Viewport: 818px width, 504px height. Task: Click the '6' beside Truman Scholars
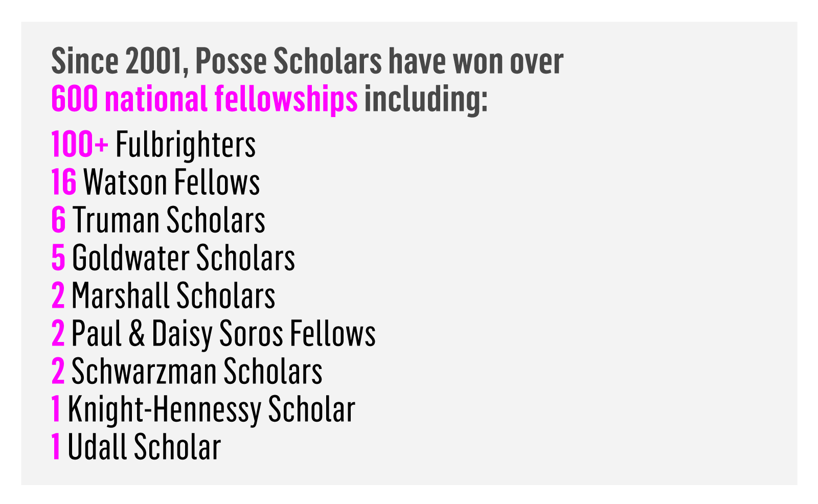pyautogui.click(x=59, y=220)
